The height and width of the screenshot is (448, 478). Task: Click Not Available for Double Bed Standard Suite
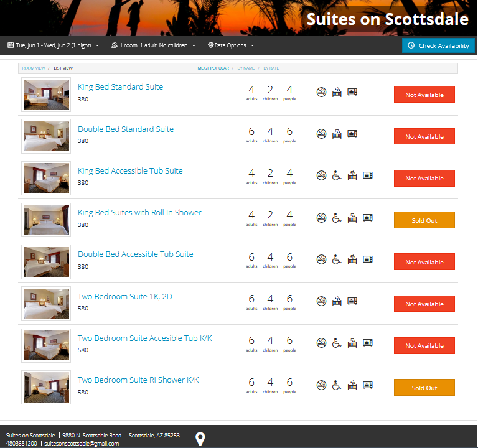424,136
